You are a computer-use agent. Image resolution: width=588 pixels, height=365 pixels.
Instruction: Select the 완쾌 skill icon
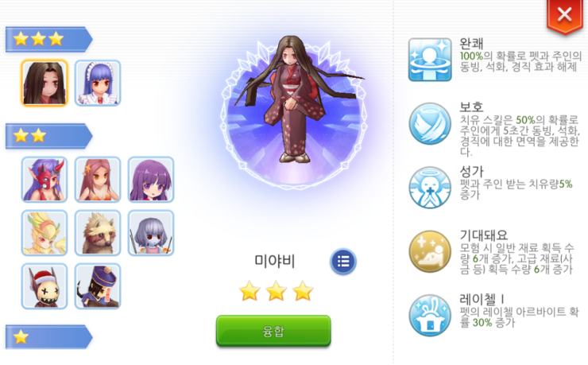pos(430,60)
